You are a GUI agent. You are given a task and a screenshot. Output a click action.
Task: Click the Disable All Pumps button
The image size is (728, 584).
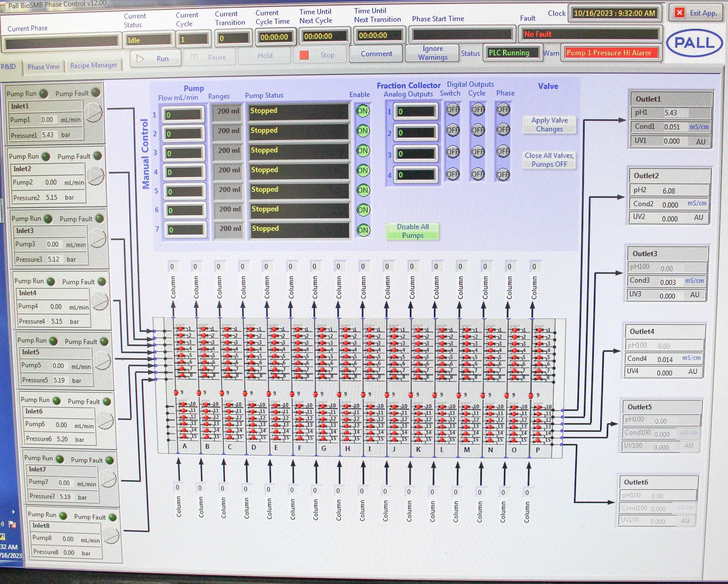tap(413, 231)
